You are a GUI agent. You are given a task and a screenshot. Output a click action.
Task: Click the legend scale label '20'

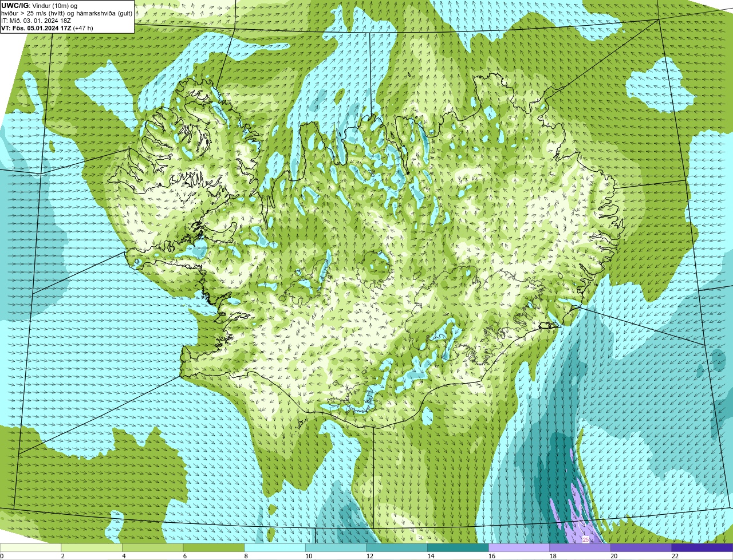coord(614,556)
